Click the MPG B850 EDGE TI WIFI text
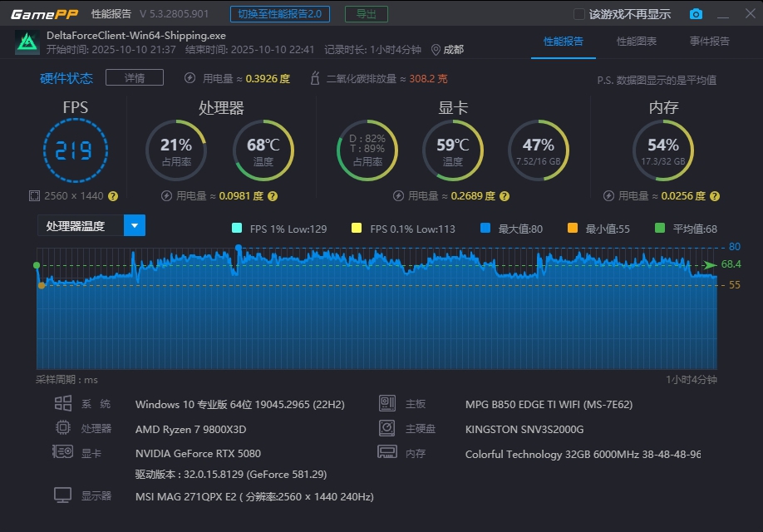Screen dimensions: 763x532 [549, 405]
